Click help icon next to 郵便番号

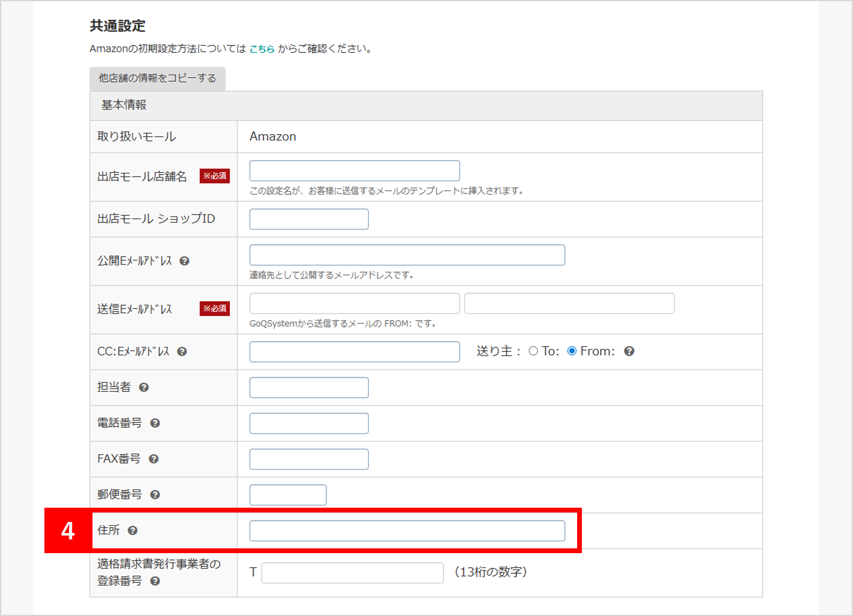(155, 495)
